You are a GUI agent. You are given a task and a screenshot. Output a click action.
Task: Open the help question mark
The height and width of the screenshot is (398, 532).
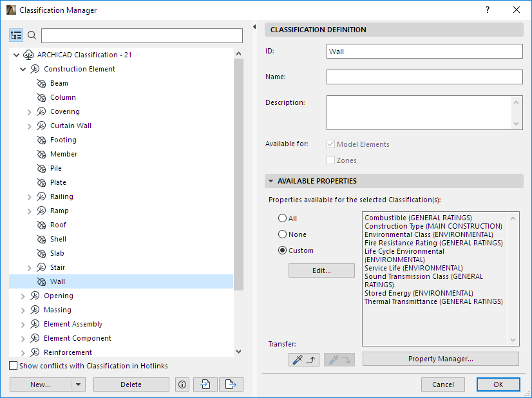point(488,10)
